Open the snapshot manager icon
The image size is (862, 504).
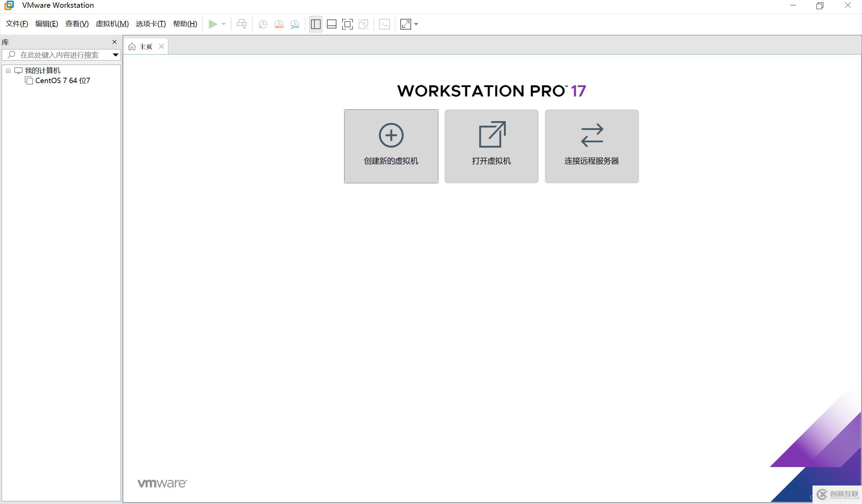295,24
